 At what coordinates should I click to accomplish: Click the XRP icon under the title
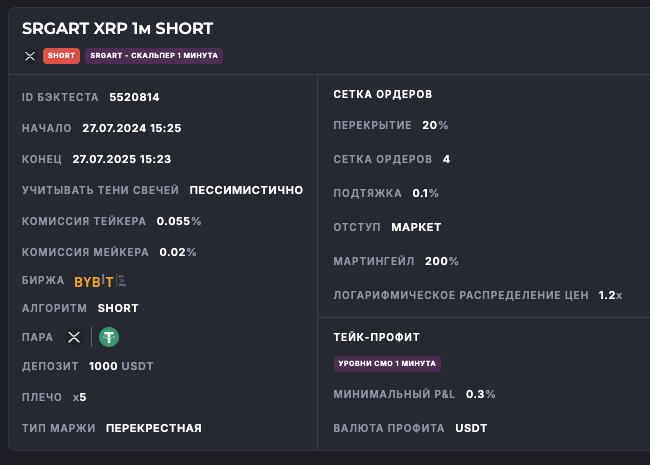click(29, 56)
